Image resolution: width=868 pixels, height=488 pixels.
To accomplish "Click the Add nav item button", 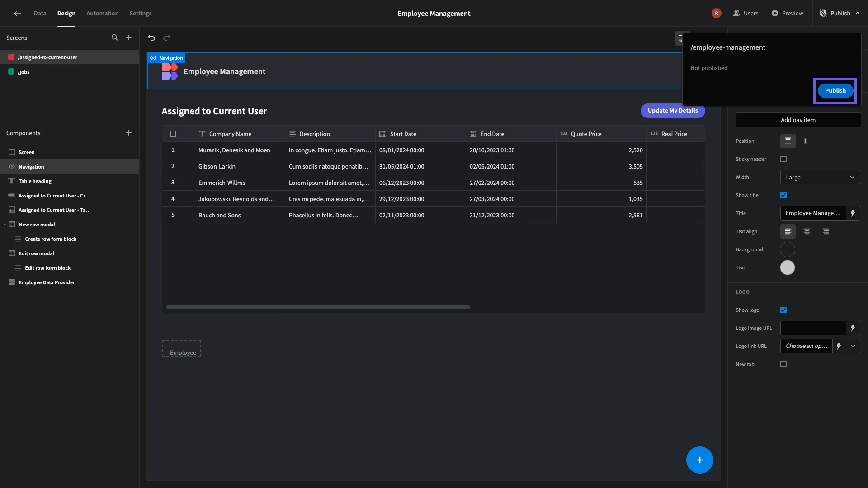I will pos(798,120).
